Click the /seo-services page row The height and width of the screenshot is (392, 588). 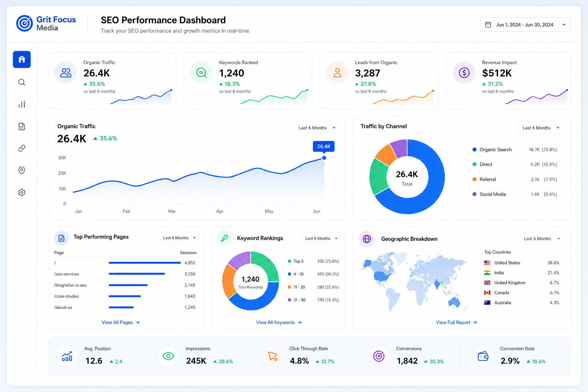point(125,274)
